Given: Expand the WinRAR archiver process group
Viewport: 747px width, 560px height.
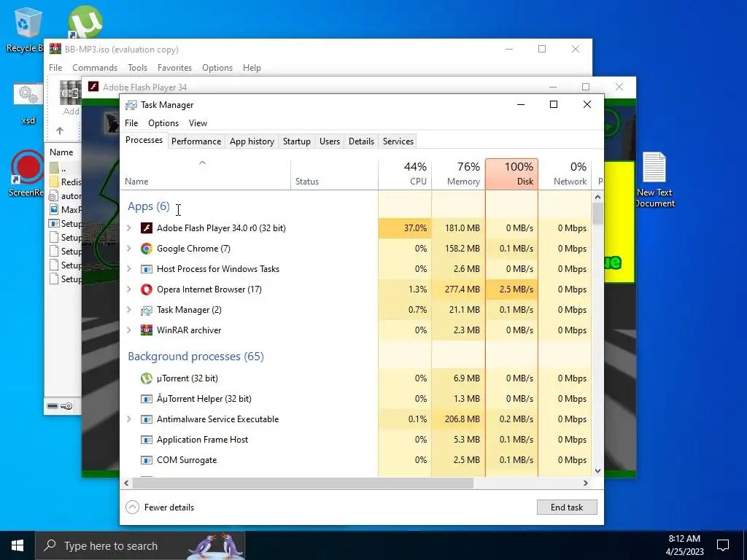Looking at the screenshot, I should pos(128,330).
